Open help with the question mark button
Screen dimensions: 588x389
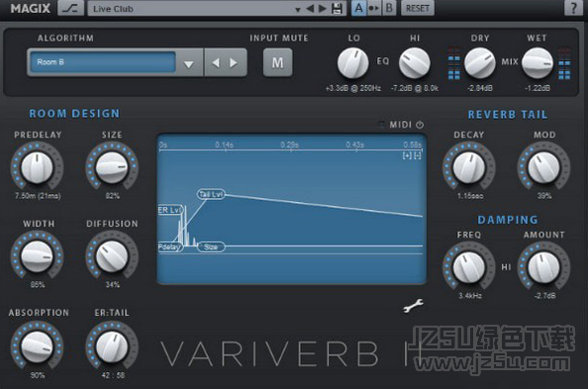(573, 8)
